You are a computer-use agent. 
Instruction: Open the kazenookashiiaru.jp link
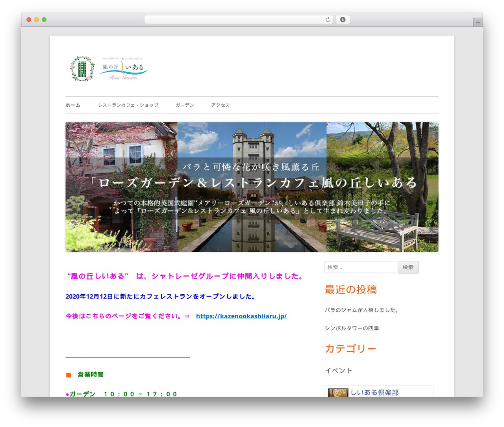[x=241, y=316]
